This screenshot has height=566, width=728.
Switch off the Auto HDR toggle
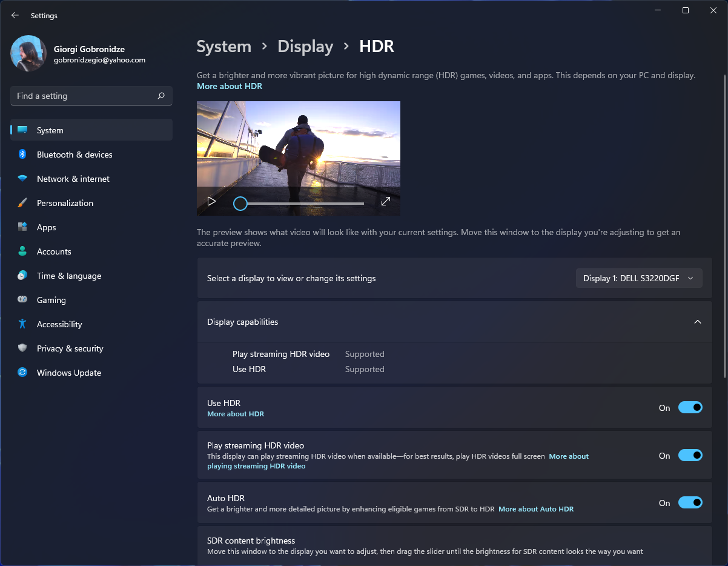(x=690, y=503)
